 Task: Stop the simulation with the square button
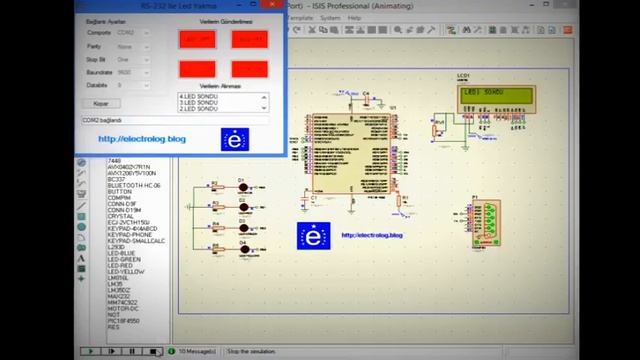tap(153, 351)
